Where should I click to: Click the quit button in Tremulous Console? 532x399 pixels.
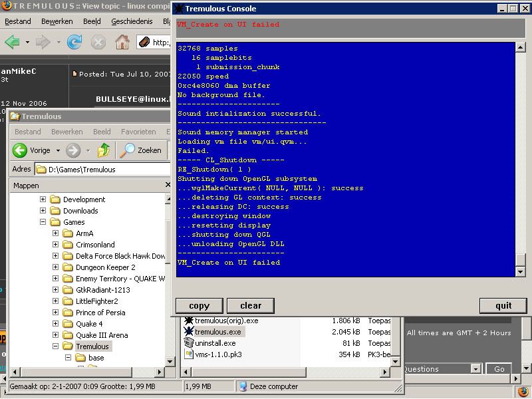pos(503,306)
